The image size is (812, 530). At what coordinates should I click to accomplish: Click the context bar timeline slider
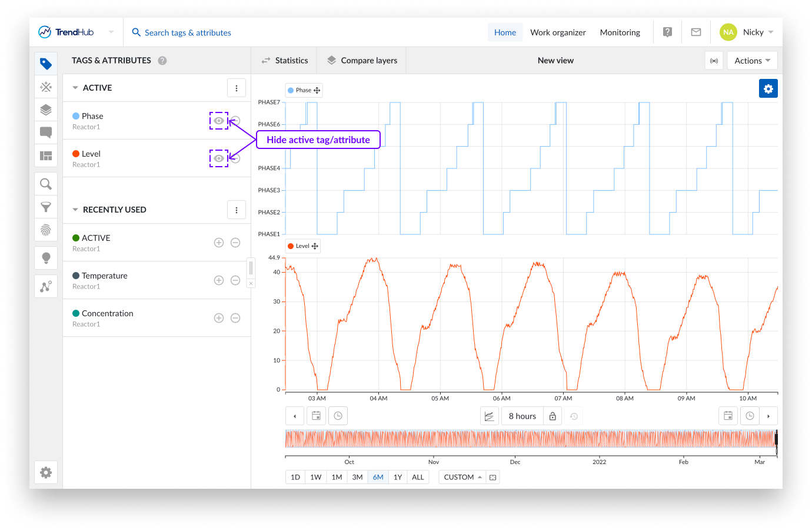tap(530, 439)
